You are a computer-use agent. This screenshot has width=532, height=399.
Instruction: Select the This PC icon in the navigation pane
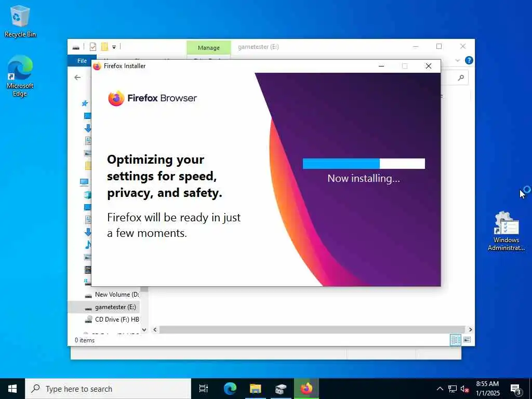(85, 182)
